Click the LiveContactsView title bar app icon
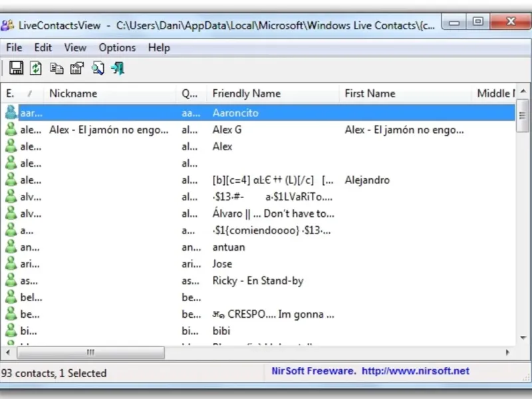532x399 pixels. click(x=7, y=25)
